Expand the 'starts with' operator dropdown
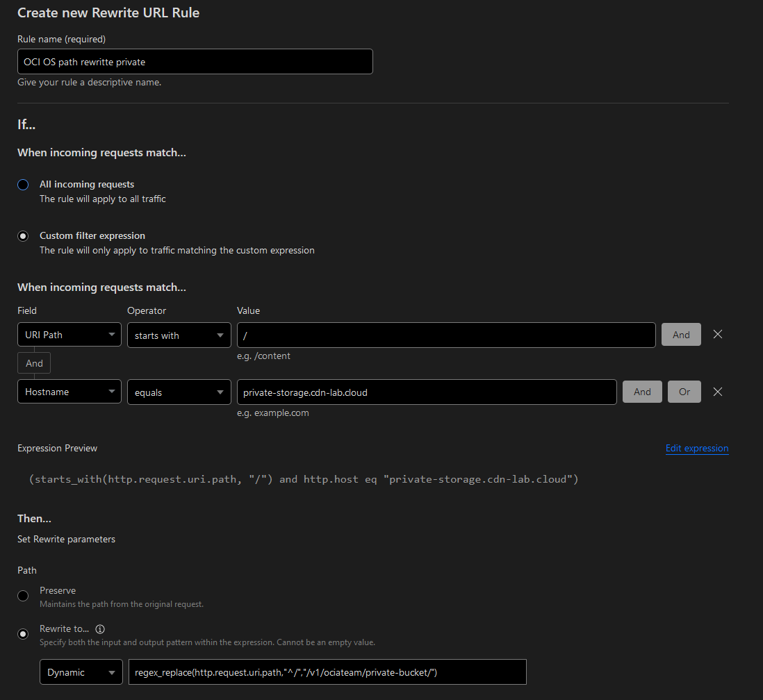 pos(179,335)
